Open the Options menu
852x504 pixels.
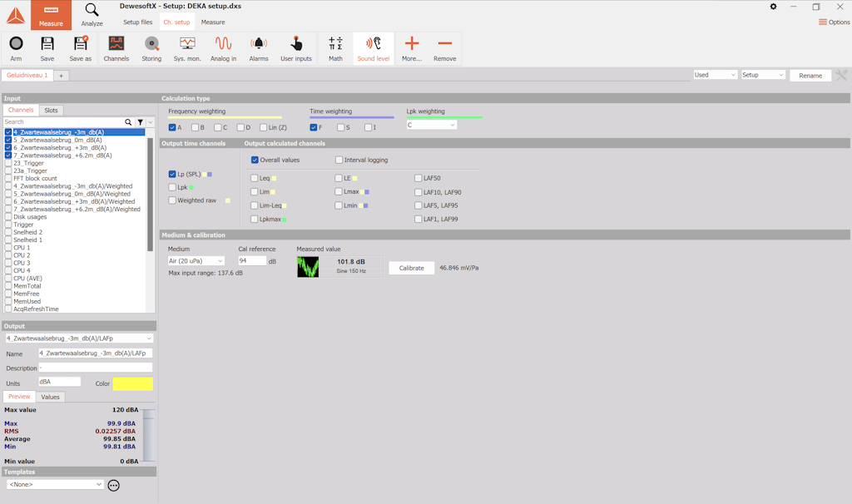point(834,22)
